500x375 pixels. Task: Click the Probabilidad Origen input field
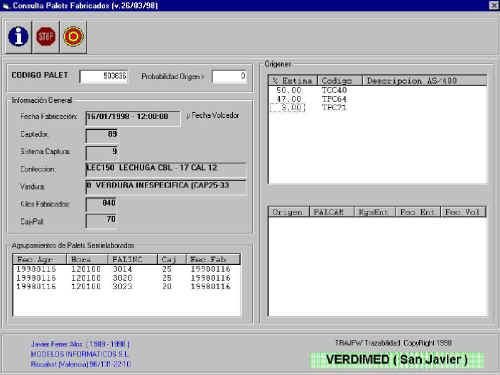229,76
